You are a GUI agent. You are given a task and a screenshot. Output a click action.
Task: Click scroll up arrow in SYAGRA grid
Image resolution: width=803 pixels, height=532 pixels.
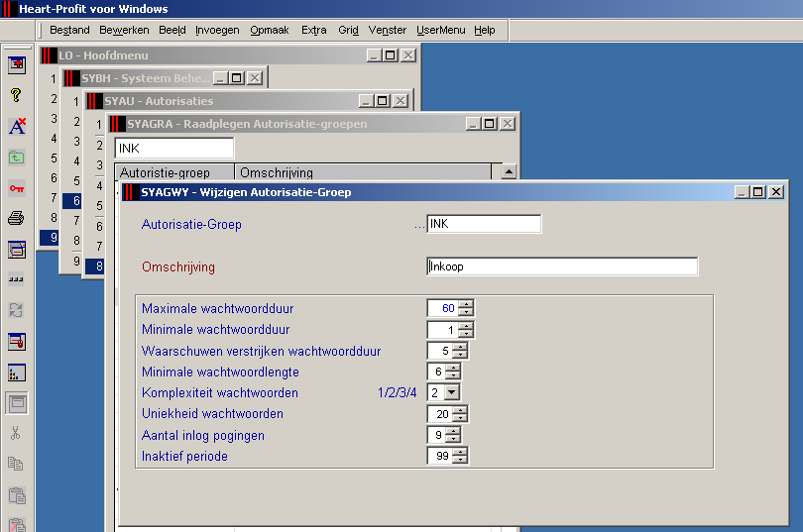tap(509, 171)
